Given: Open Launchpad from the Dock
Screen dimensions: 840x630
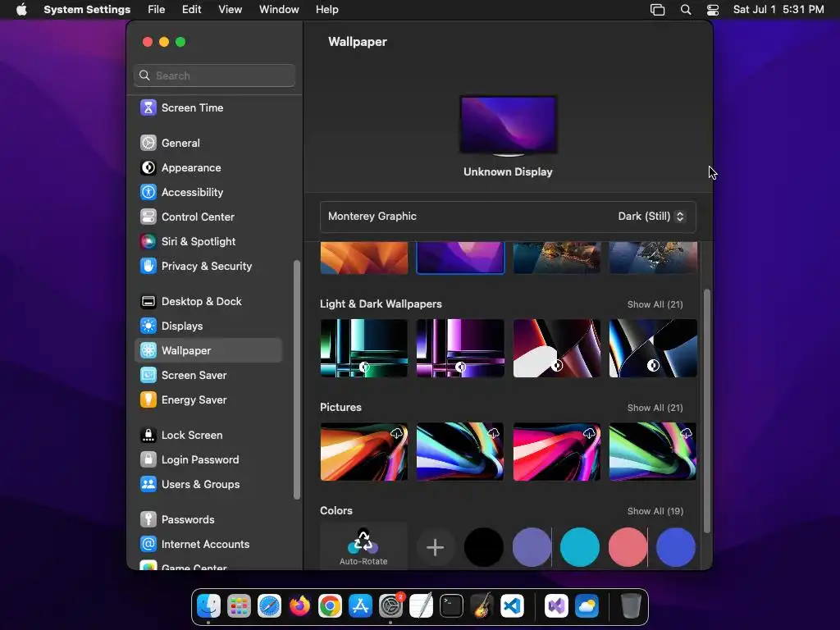Looking at the screenshot, I should pos(239,606).
